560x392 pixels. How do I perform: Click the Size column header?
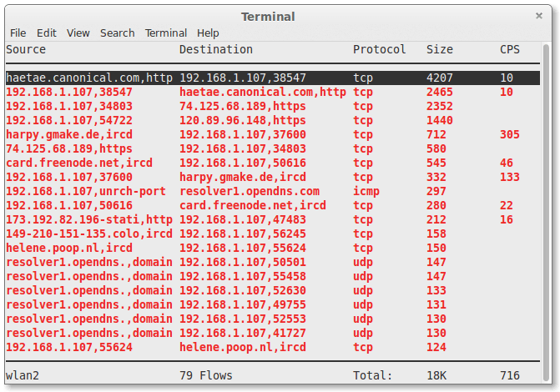point(439,49)
